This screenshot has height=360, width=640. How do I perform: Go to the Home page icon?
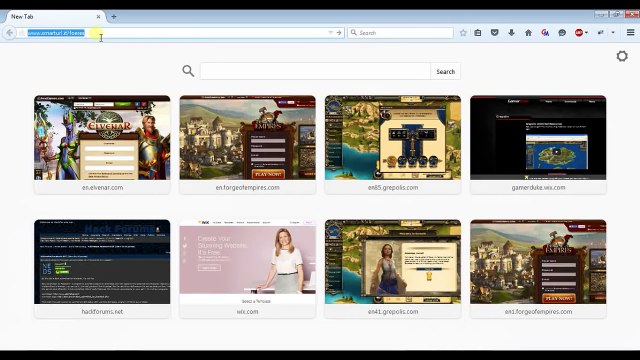point(528,33)
